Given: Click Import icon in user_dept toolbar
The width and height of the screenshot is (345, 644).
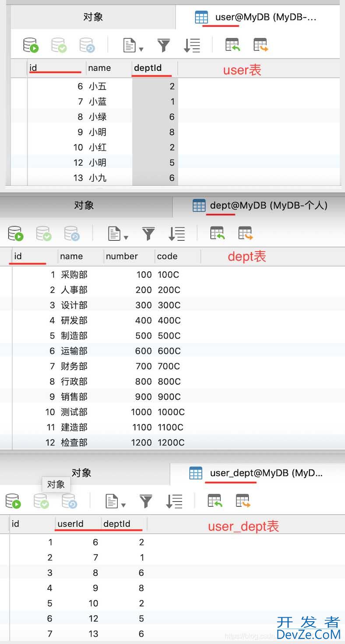Looking at the screenshot, I should tap(215, 500).
